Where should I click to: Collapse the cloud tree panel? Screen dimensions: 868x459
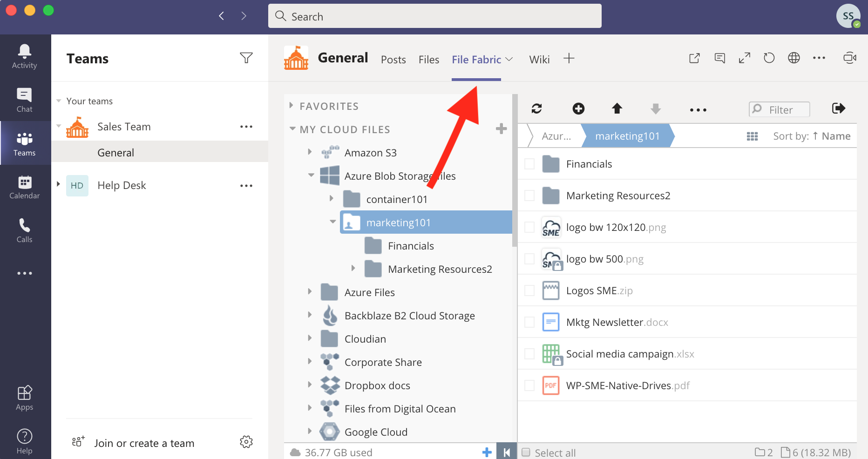click(506, 452)
